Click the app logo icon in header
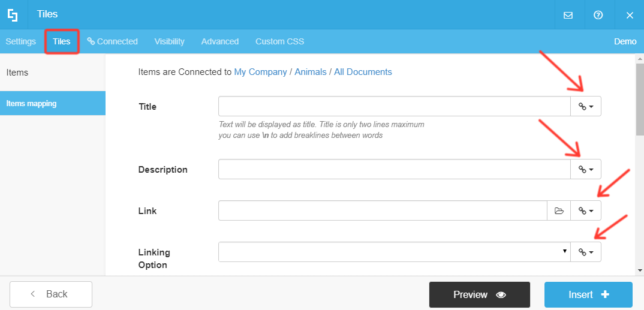Screen dimensions: 644x310 [13, 15]
